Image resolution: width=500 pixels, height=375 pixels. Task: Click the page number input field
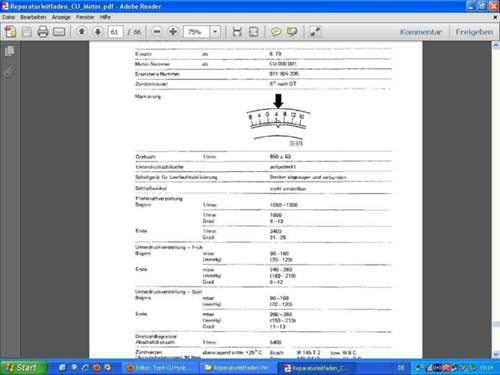coord(115,32)
